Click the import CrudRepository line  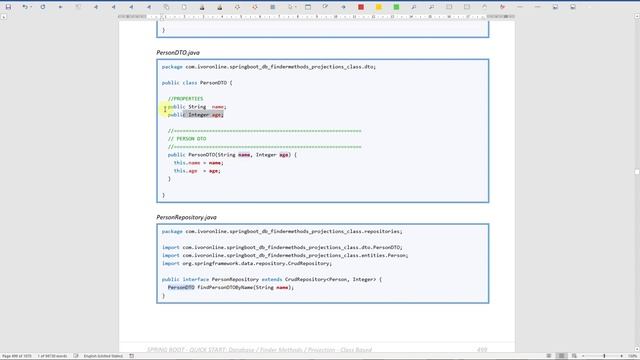point(247,263)
